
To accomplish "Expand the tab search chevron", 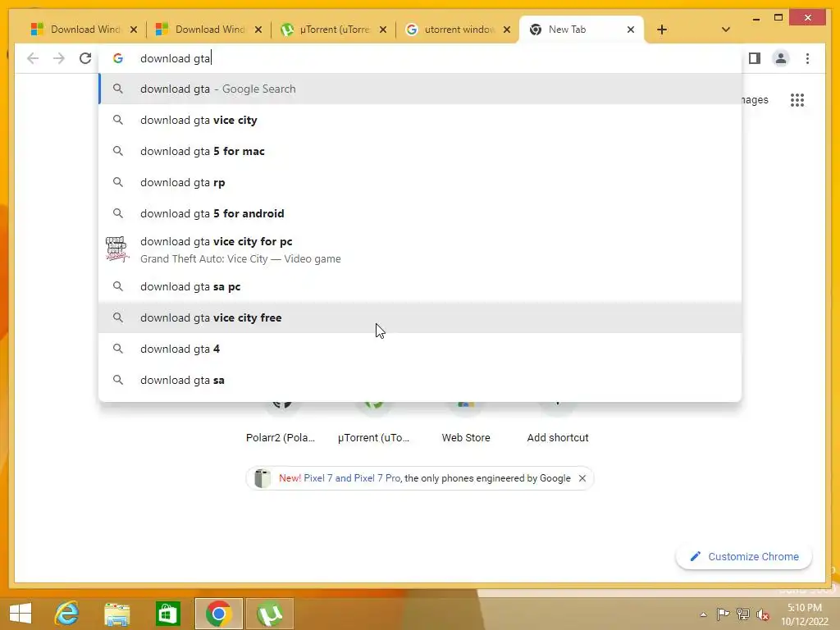I will 725,30.
